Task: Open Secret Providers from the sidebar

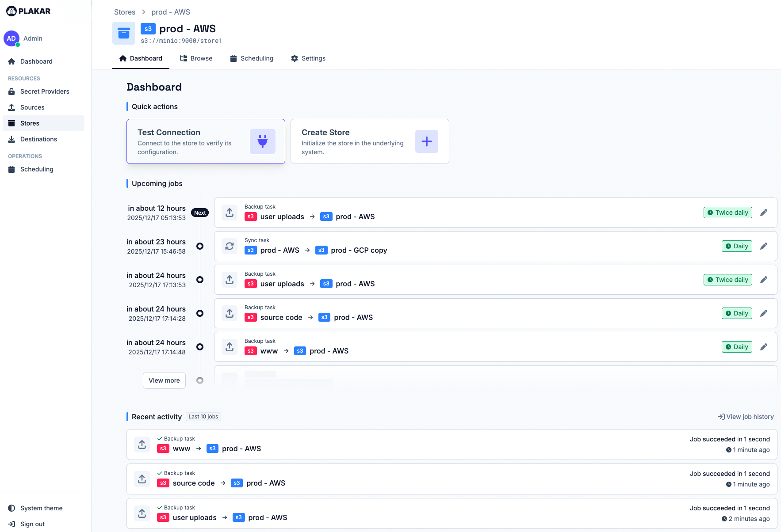Action: click(45, 91)
